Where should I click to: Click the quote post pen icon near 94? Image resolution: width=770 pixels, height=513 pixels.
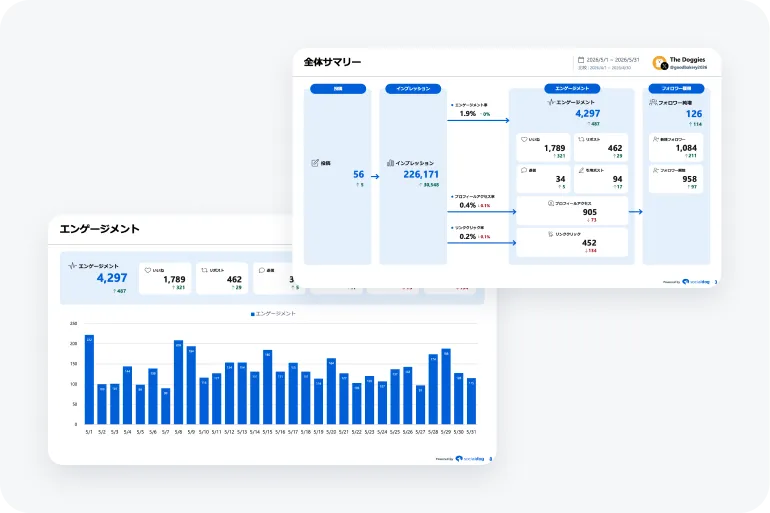[581, 170]
